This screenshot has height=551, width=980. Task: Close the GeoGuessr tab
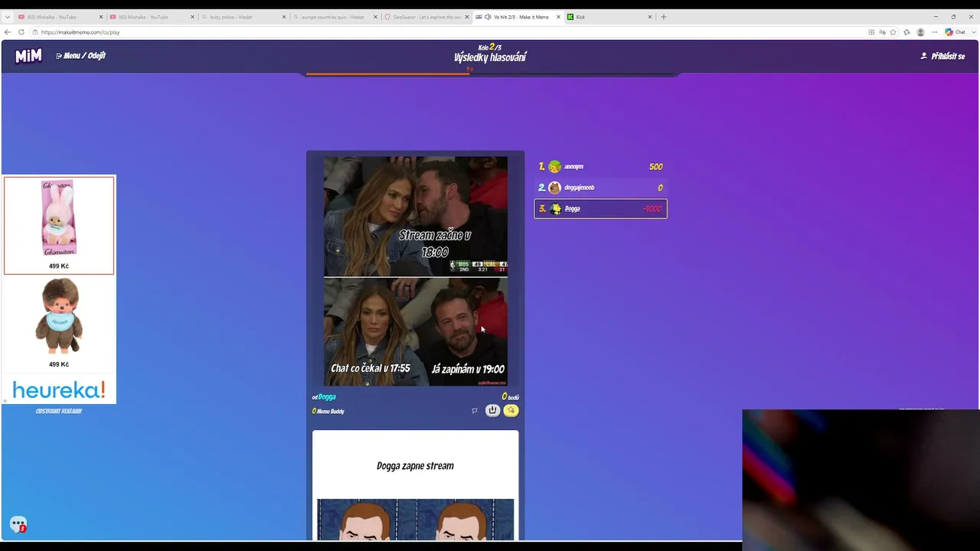(466, 17)
